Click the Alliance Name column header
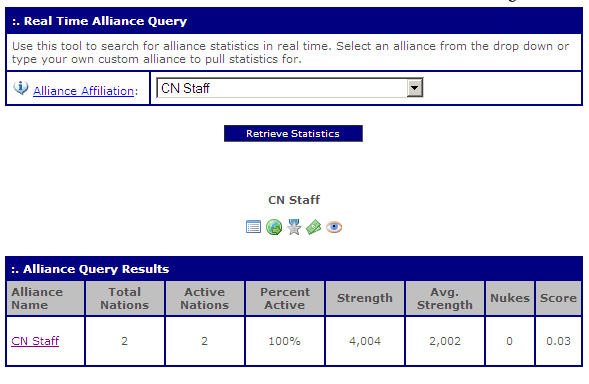 pyautogui.click(x=45, y=298)
